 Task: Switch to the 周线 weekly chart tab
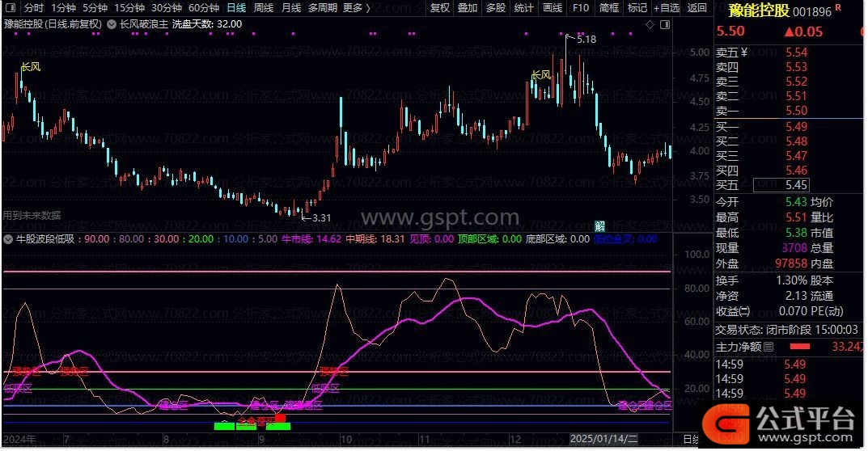click(x=264, y=8)
